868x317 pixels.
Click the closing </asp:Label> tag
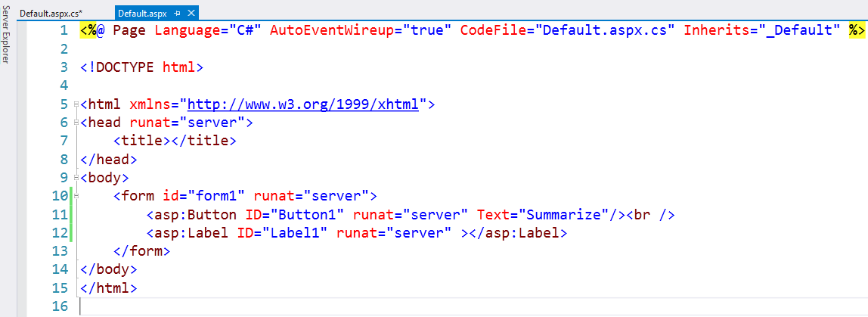(x=518, y=233)
